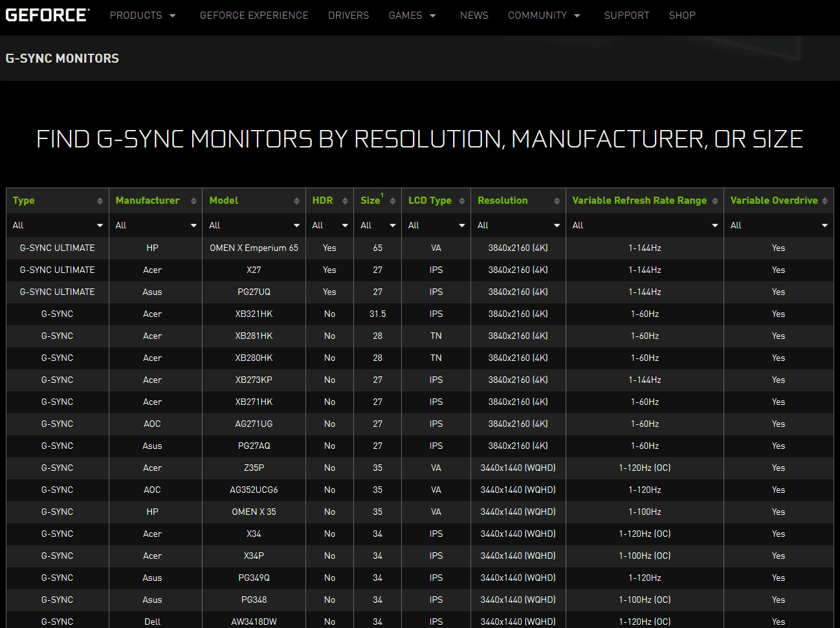
Task: Open the SHOP link
Action: (x=682, y=15)
